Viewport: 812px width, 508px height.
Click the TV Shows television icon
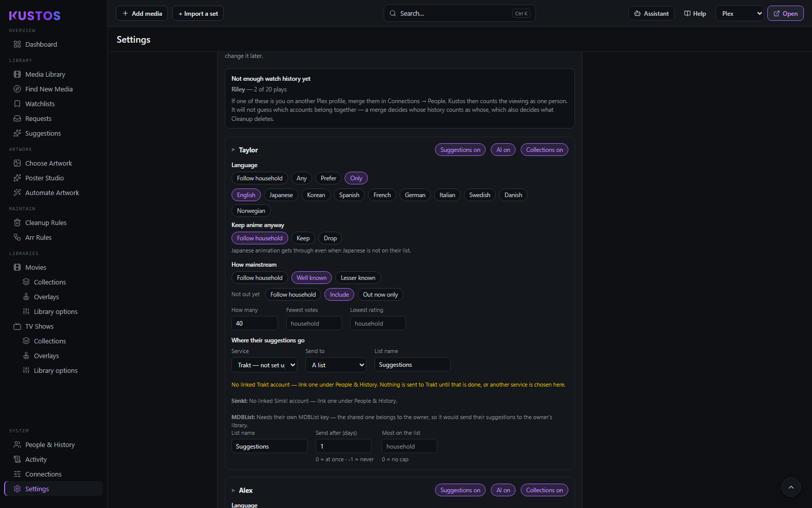pos(17,326)
